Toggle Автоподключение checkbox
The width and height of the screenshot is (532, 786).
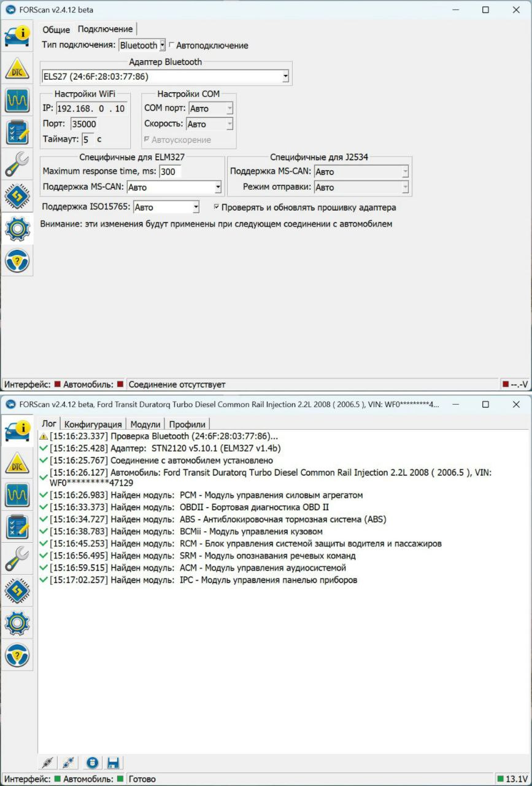(171, 45)
